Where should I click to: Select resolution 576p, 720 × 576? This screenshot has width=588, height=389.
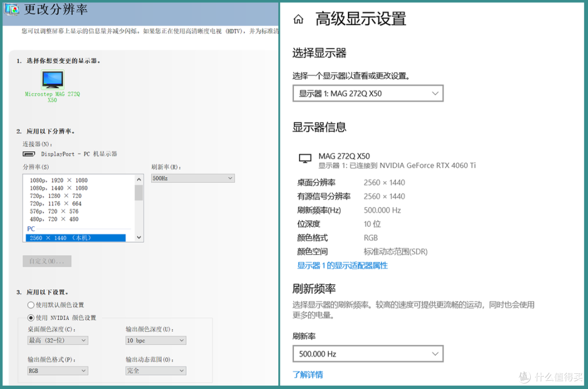click(x=54, y=211)
